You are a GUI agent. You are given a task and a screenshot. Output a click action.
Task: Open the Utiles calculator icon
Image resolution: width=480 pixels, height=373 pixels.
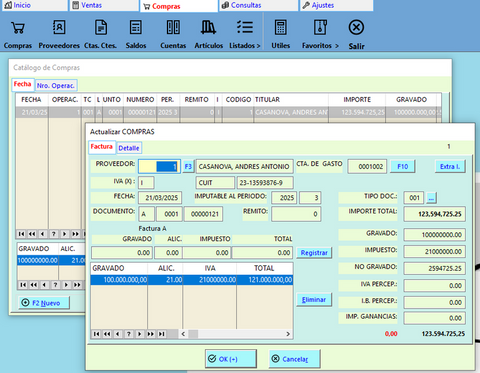click(x=280, y=28)
